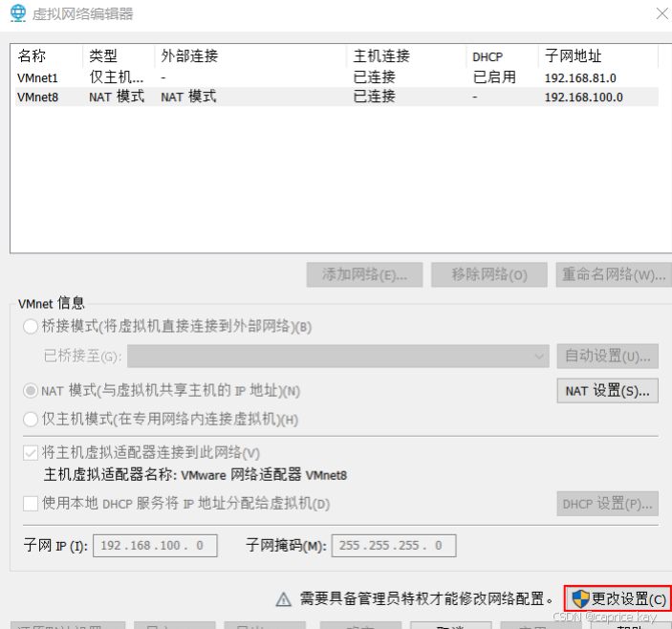
Task: Click the 子网地址 column header
Action: tap(598, 55)
